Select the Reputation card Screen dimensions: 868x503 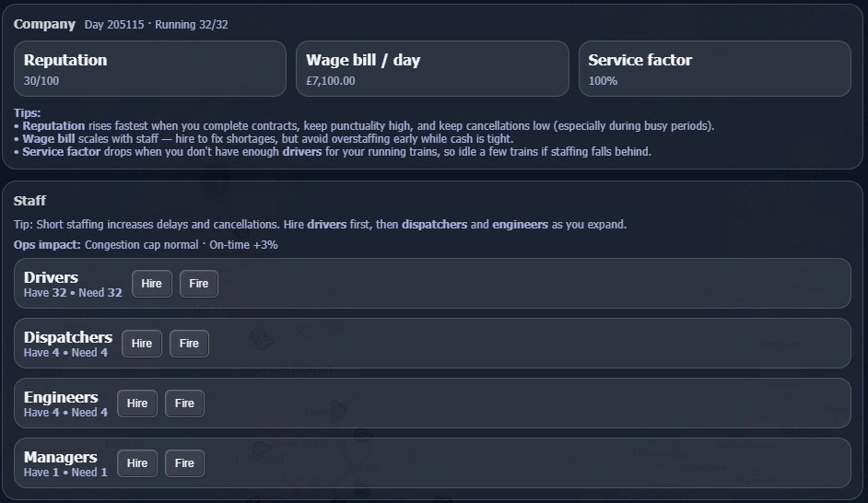pos(150,69)
